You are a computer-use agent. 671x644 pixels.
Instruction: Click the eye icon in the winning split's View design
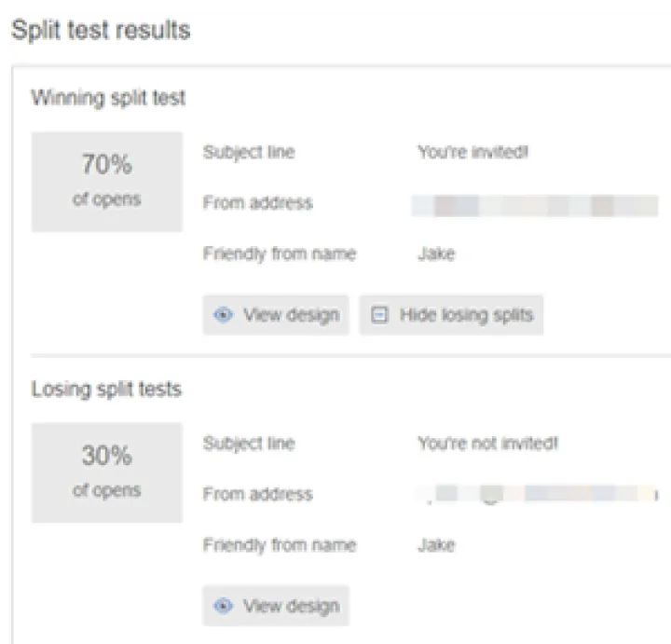click(x=223, y=315)
